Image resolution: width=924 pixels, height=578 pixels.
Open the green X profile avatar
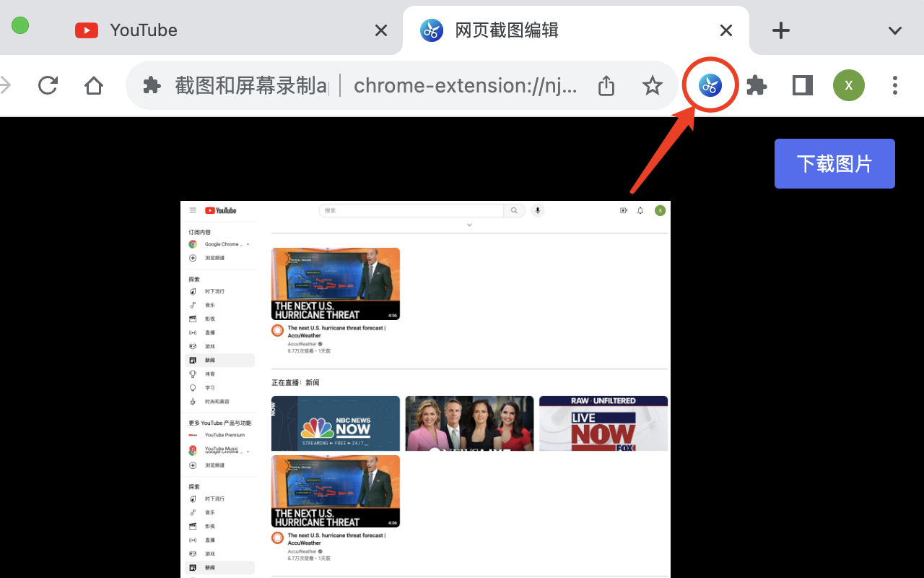[x=849, y=85]
